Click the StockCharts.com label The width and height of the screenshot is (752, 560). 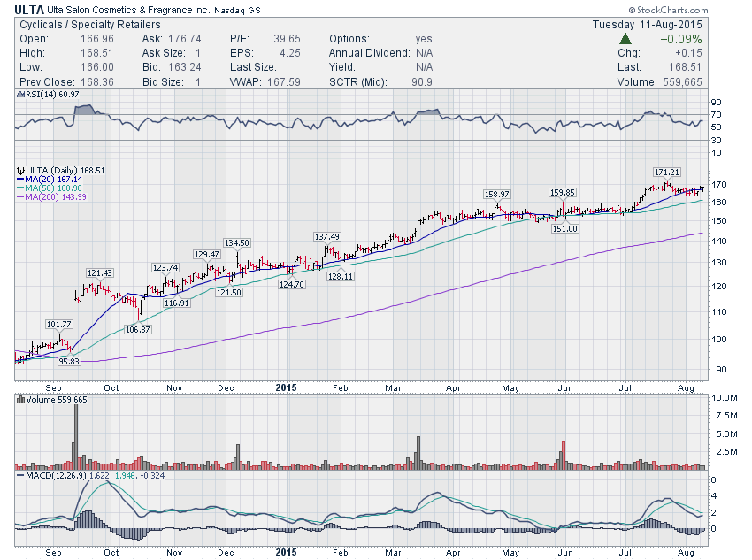pos(668,10)
